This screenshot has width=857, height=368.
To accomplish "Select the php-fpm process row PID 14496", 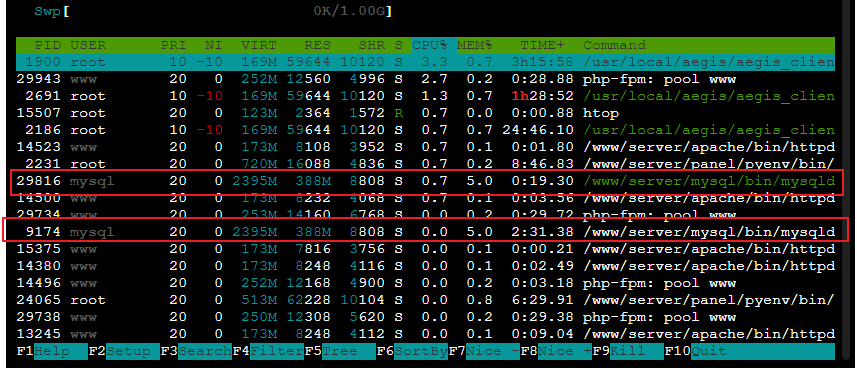I will [x=425, y=283].
